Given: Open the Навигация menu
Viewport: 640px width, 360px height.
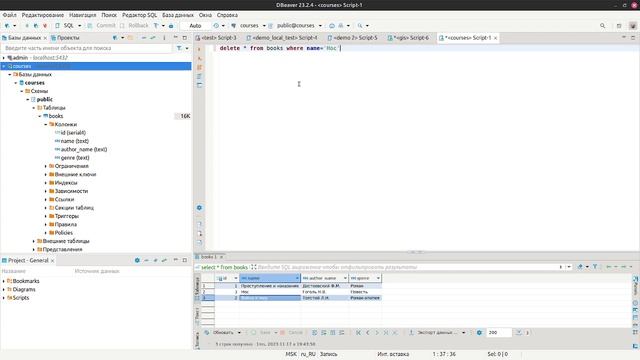Looking at the screenshot, I should pyautogui.click(x=82, y=15).
